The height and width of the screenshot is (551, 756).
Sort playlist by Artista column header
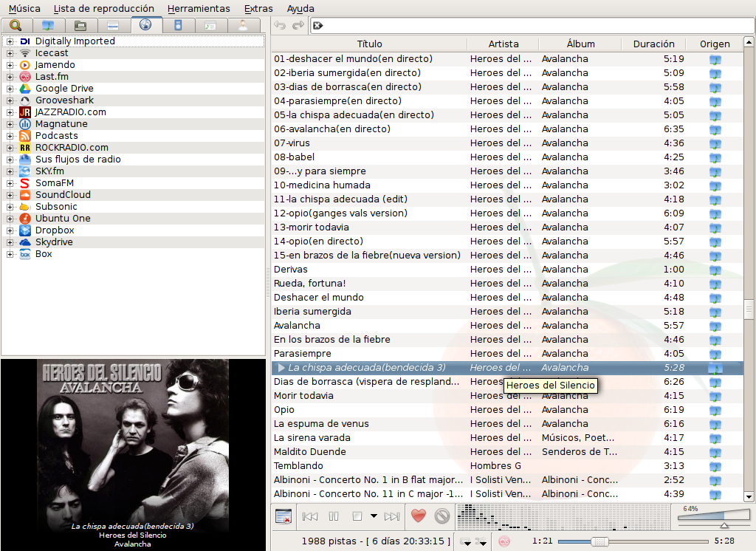click(503, 44)
